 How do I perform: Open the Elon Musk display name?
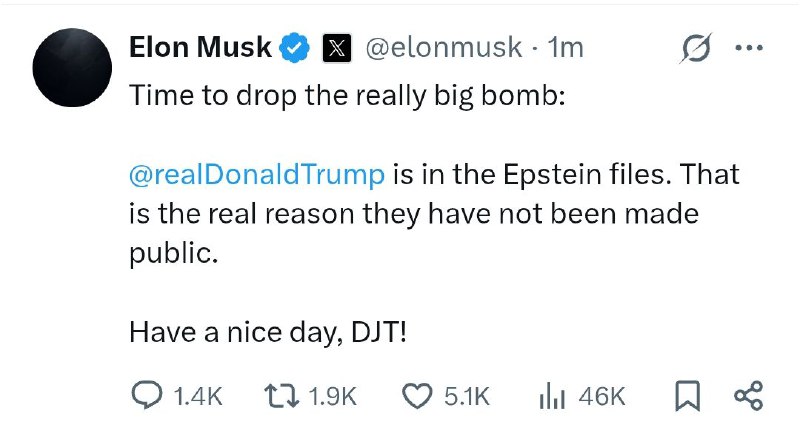tap(200, 47)
